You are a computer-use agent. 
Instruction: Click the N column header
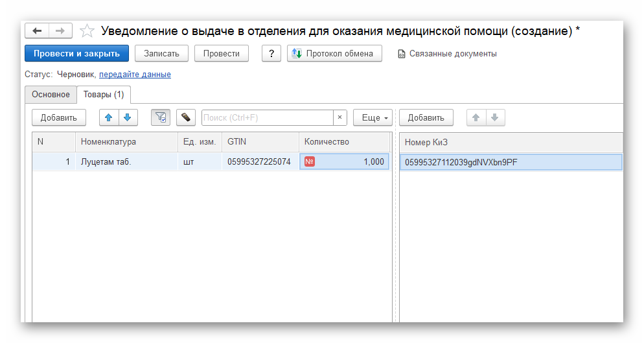click(x=54, y=142)
